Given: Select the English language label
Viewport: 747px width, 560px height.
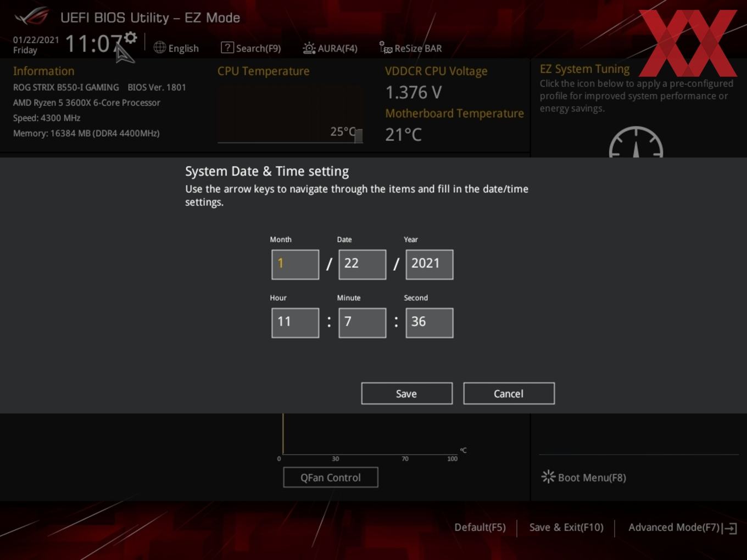Looking at the screenshot, I should [x=183, y=48].
